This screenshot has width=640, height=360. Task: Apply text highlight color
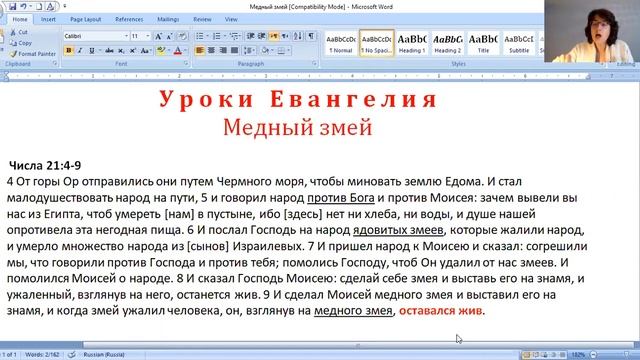point(160,51)
